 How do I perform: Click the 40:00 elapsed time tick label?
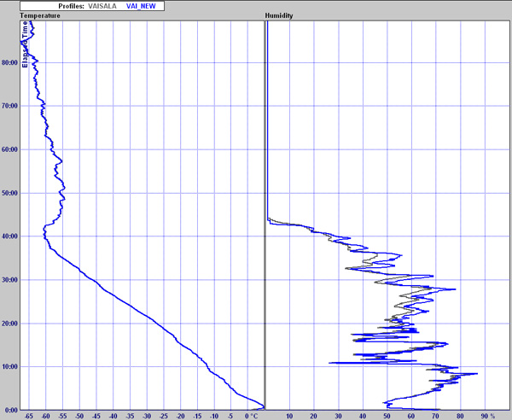tap(10, 236)
